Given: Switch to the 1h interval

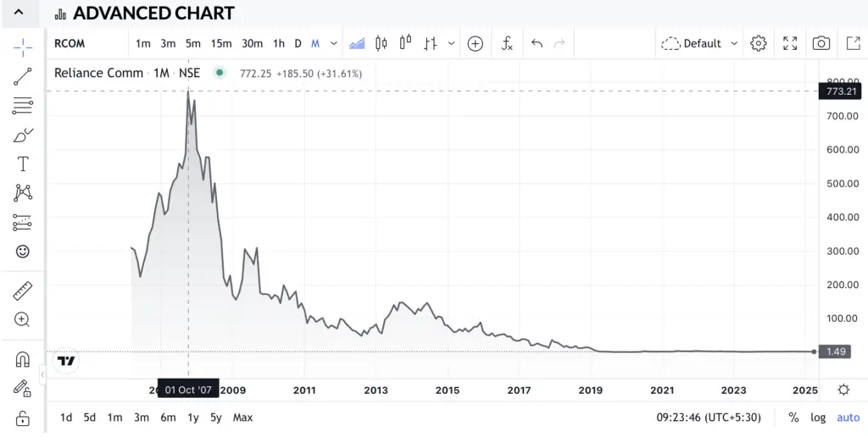Looking at the screenshot, I should tap(279, 43).
